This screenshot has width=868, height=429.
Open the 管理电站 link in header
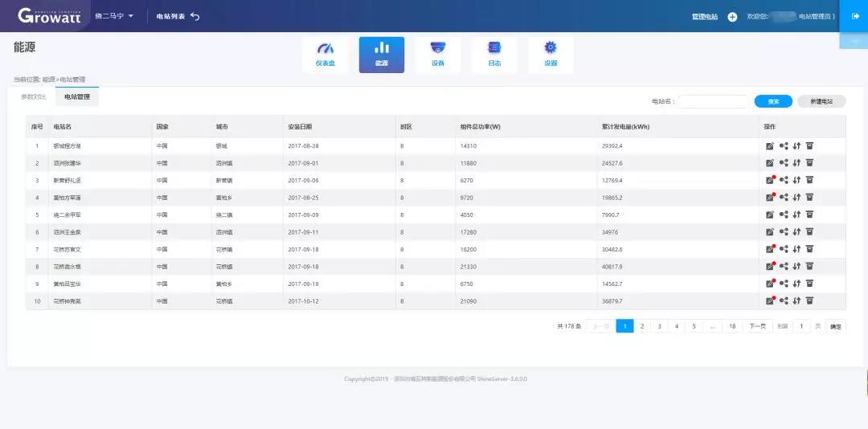coord(705,17)
